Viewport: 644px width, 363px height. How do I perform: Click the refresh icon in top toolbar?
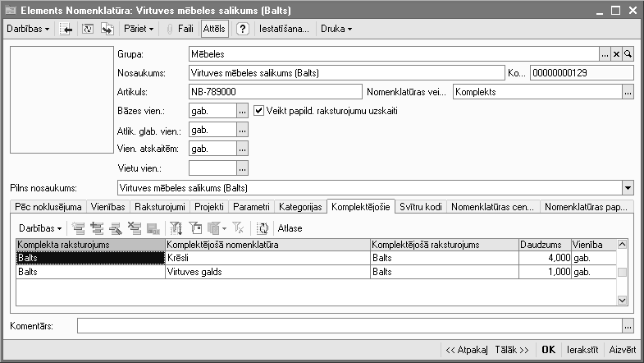click(88, 29)
